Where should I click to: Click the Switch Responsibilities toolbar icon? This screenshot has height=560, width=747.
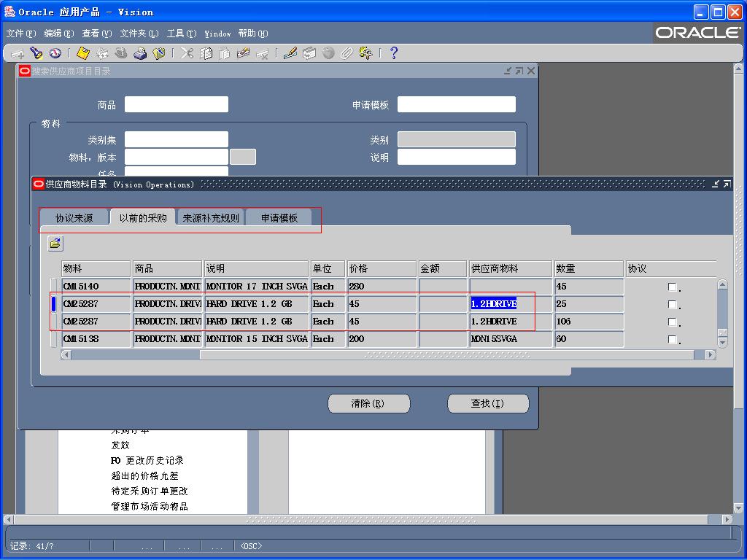[x=121, y=53]
